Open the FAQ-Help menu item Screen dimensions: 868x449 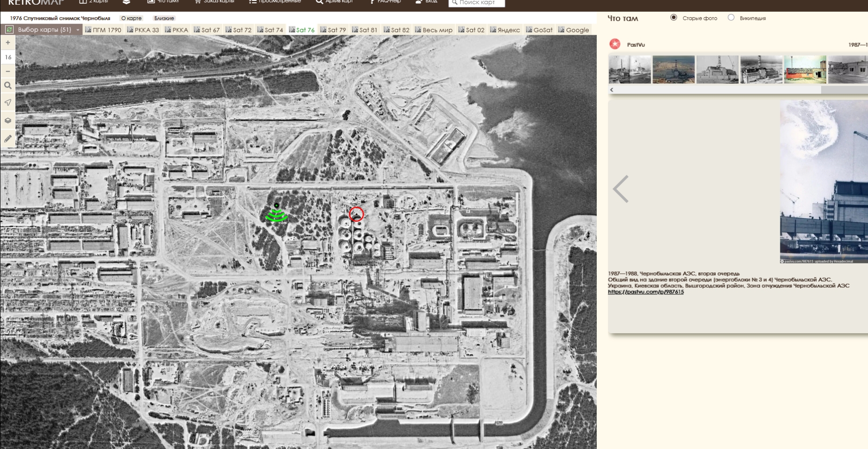tap(385, 2)
